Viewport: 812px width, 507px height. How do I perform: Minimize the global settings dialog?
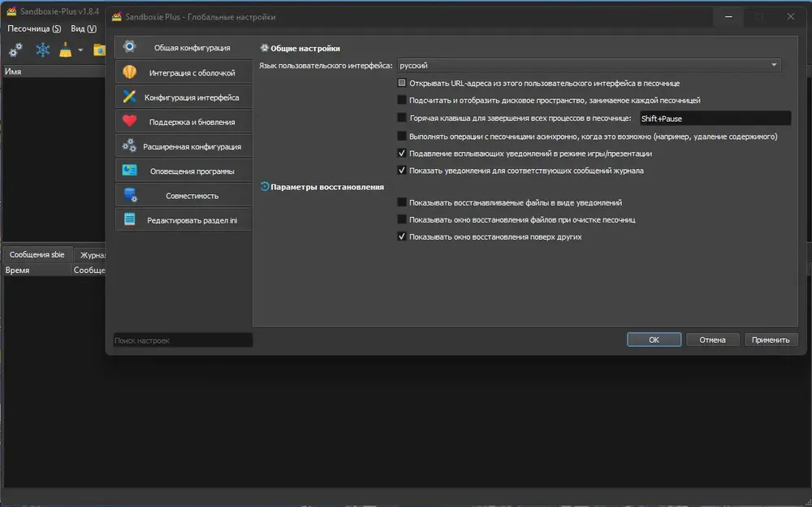[x=728, y=16]
